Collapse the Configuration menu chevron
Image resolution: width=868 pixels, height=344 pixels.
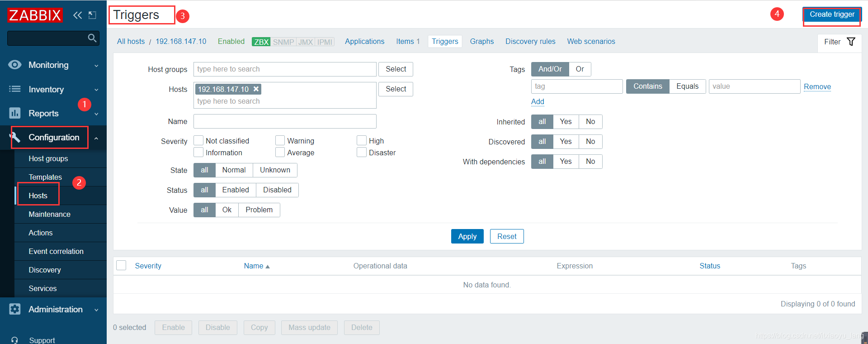pyautogui.click(x=96, y=138)
